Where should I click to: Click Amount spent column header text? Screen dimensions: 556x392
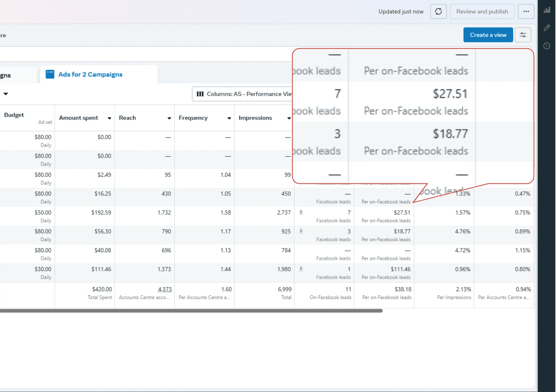78,118
